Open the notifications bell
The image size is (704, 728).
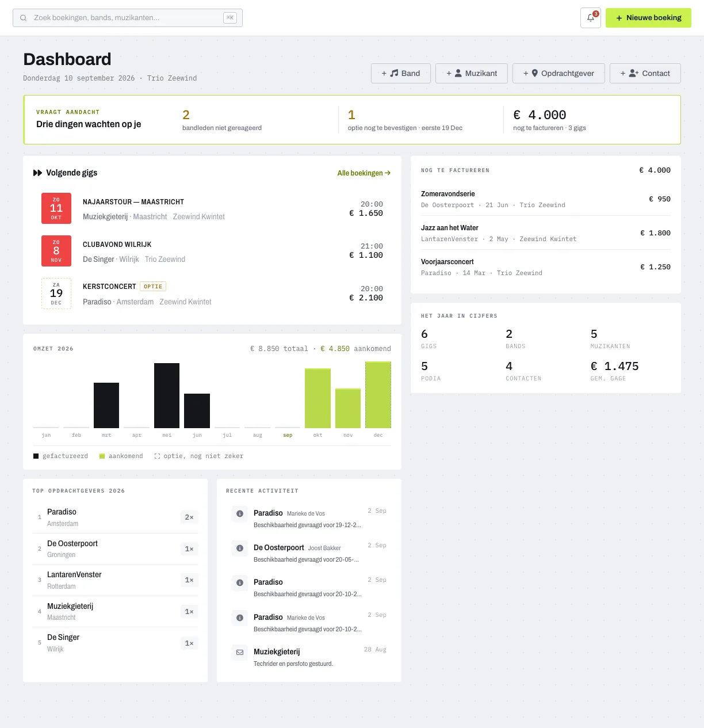[x=591, y=18]
